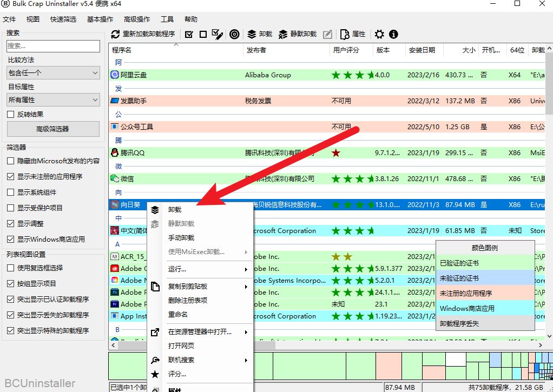This screenshot has width=553, height=392.
Task: Click the star icon beside 评分
Action: [155, 374]
